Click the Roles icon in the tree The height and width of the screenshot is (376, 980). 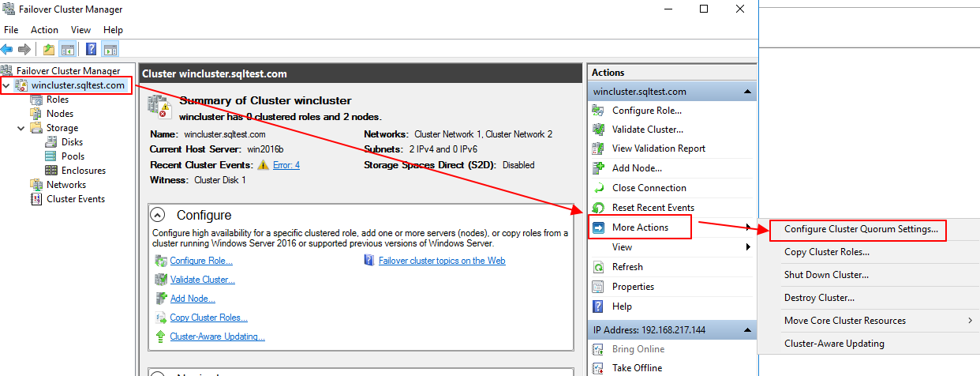tap(36, 100)
